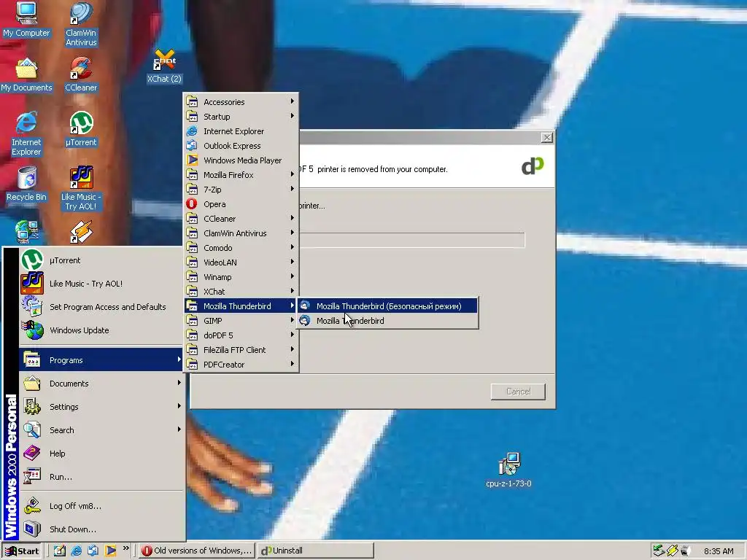Switch to Uninstall taskbar button
Screen dimensions: 747x560
point(315,551)
